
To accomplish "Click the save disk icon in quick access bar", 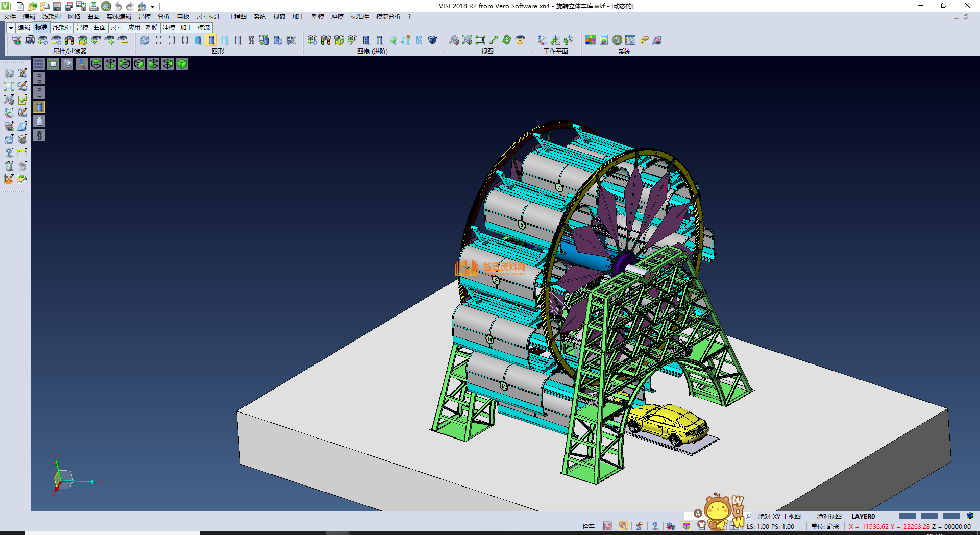I will pos(57,6).
